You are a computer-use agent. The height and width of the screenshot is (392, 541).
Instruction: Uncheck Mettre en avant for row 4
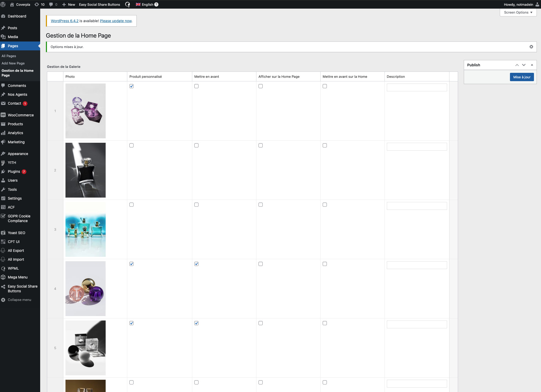(x=196, y=264)
